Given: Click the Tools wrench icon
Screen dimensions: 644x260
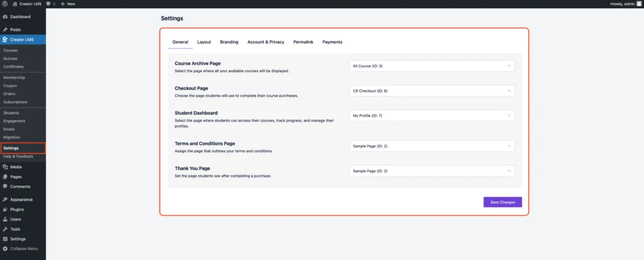Looking at the screenshot, I should point(5,229).
